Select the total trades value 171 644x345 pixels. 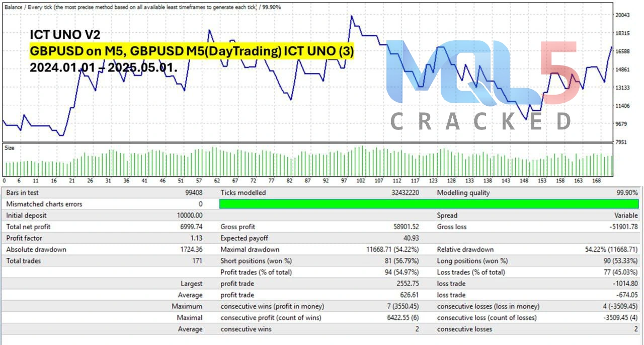(197, 261)
